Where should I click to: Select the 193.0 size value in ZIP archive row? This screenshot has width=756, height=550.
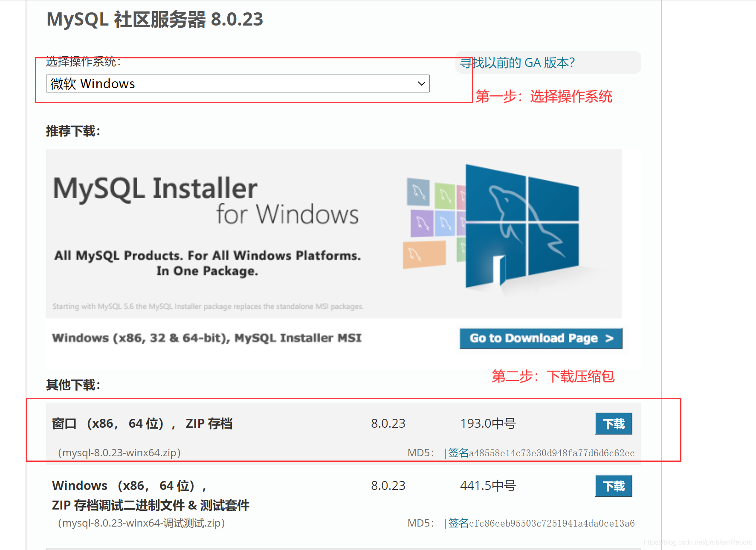click(x=488, y=423)
